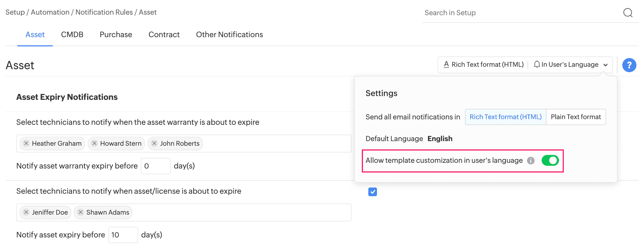Remove Shawn Adams technician tag

(x=80, y=212)
